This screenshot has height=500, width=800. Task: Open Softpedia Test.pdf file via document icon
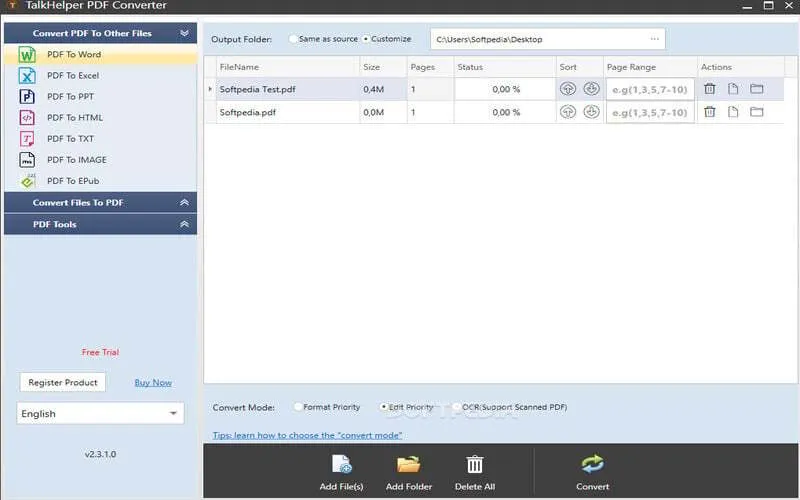pos(733,89)
